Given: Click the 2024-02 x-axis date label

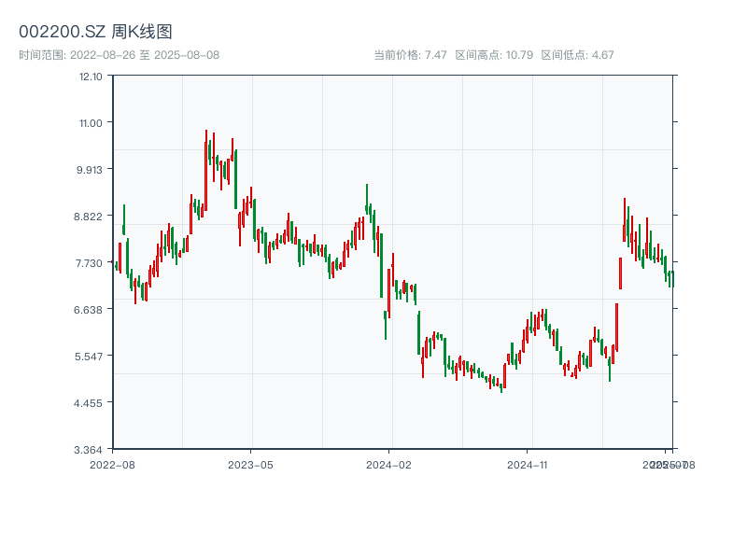Looking at the screenshot, I should point(389,464).
